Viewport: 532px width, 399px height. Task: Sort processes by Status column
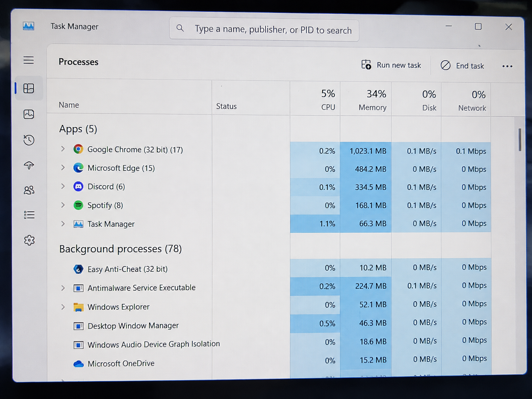226,106
